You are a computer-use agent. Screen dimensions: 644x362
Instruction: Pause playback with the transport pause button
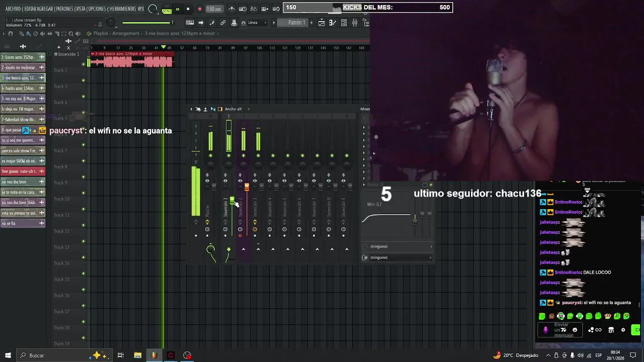point(177,9)
